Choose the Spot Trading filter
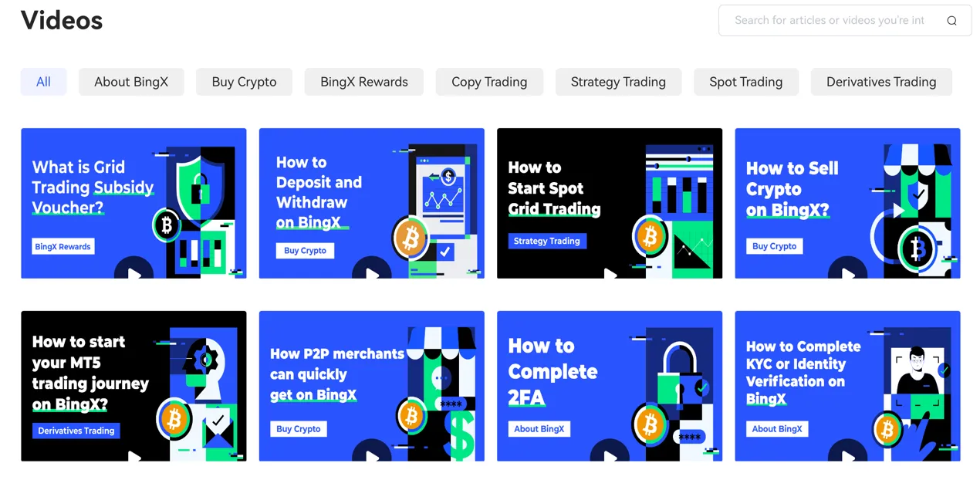This screenshot has height=480, width=980. coord(745,82)
